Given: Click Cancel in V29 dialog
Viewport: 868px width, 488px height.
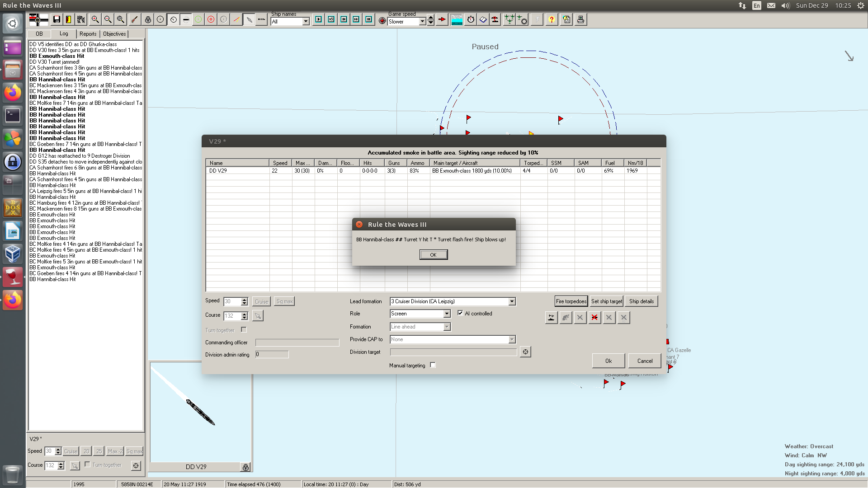Looking at the screenshot, I should click(x=645, y=361).
